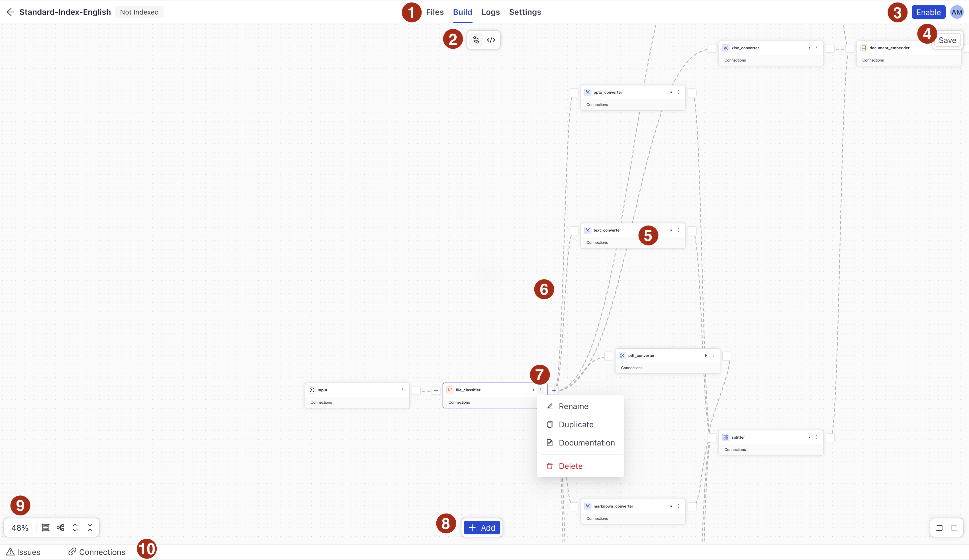Choose Delete from the context menu
Viewport: 969px width, 560px height.
[x=580, y=466]
